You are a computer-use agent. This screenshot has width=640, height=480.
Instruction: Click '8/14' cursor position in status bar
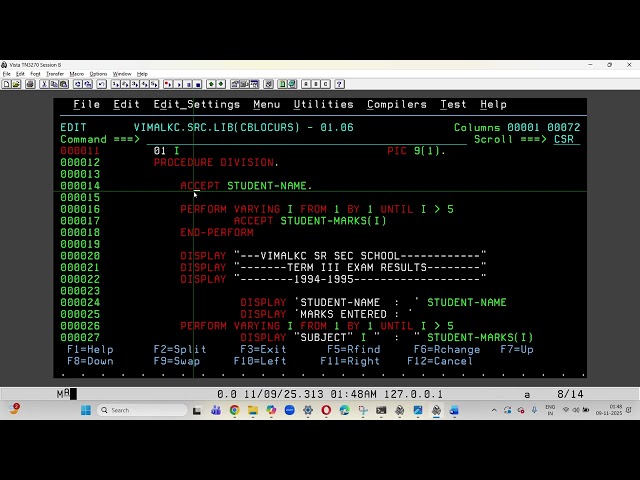pos(570,394)
